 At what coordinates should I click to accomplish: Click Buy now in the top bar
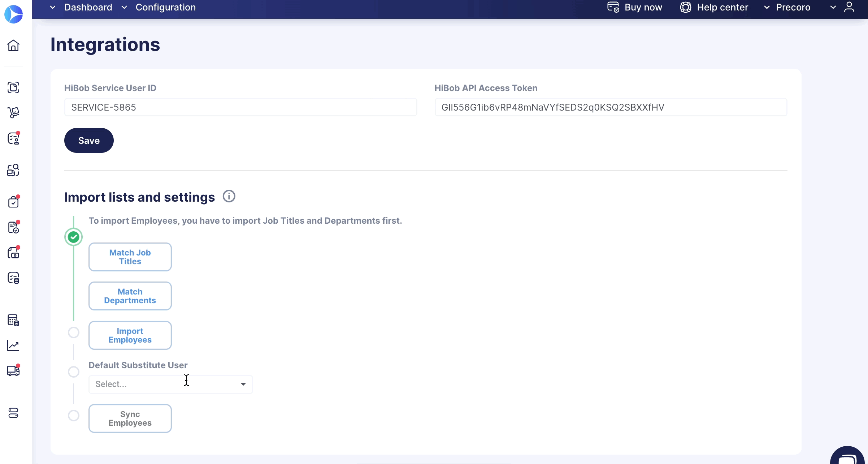pos(643,7)
